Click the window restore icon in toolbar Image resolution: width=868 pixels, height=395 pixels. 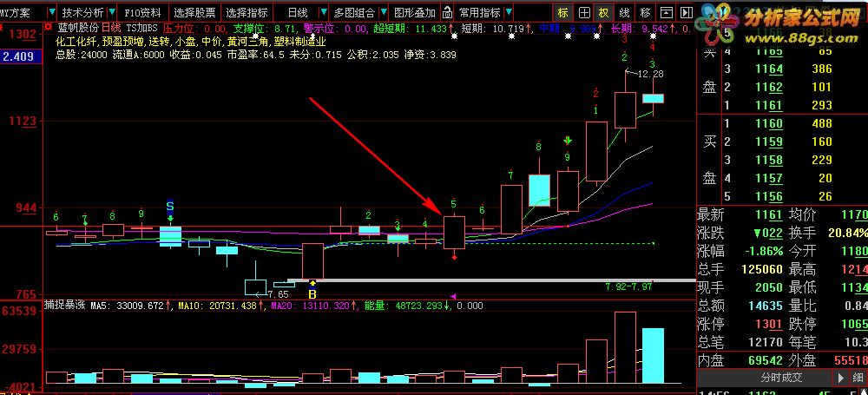point(667,12)
